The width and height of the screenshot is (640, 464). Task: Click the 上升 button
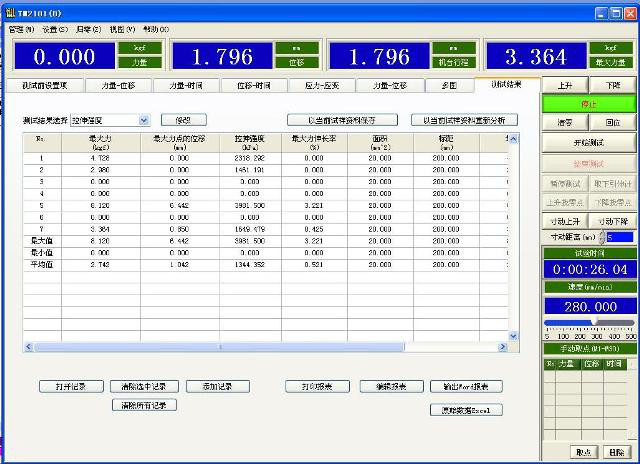tap(565, 85)
